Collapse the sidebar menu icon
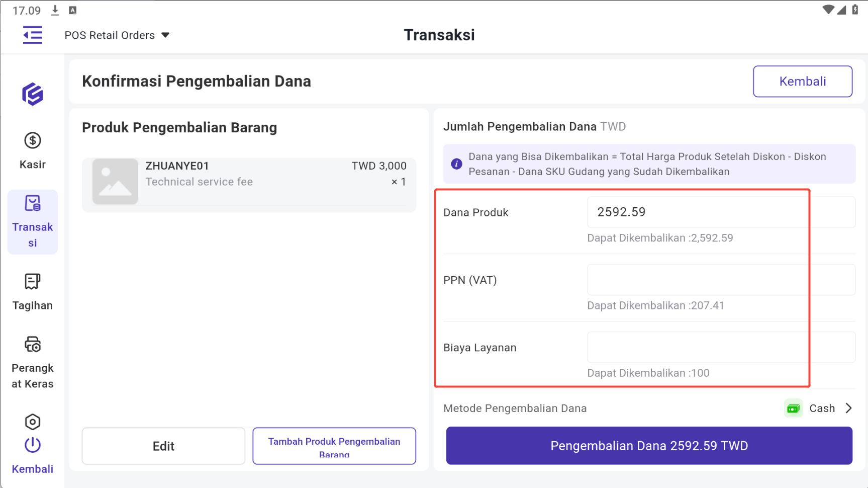The image size is (868, 488). (33, 35)
